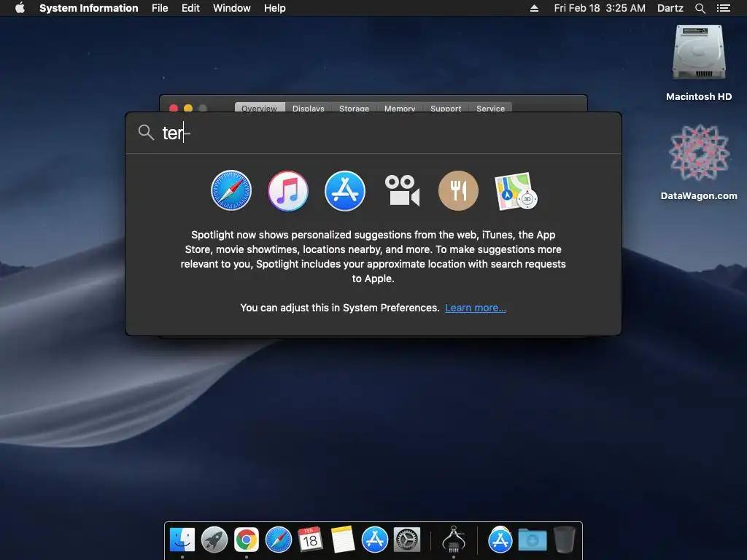Open Calendar showing 18 in Dock
747x560 pixels.
[x=310, y=540]
